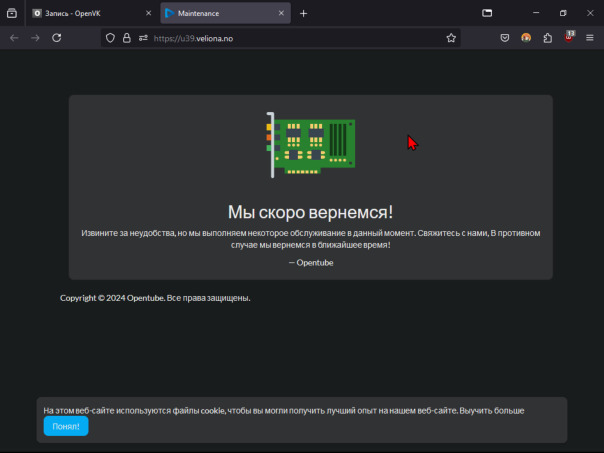Bookmark this page with star icon

[451, 38]
